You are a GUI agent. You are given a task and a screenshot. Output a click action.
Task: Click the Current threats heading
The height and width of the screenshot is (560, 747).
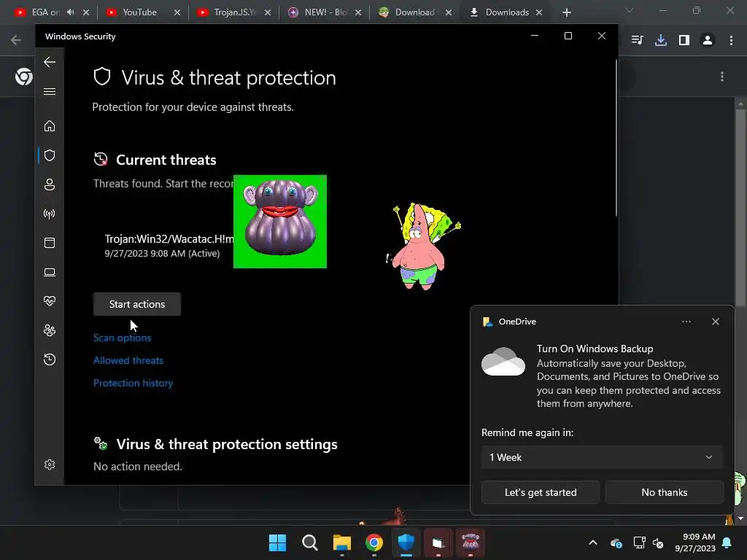[x=166, y=160]
